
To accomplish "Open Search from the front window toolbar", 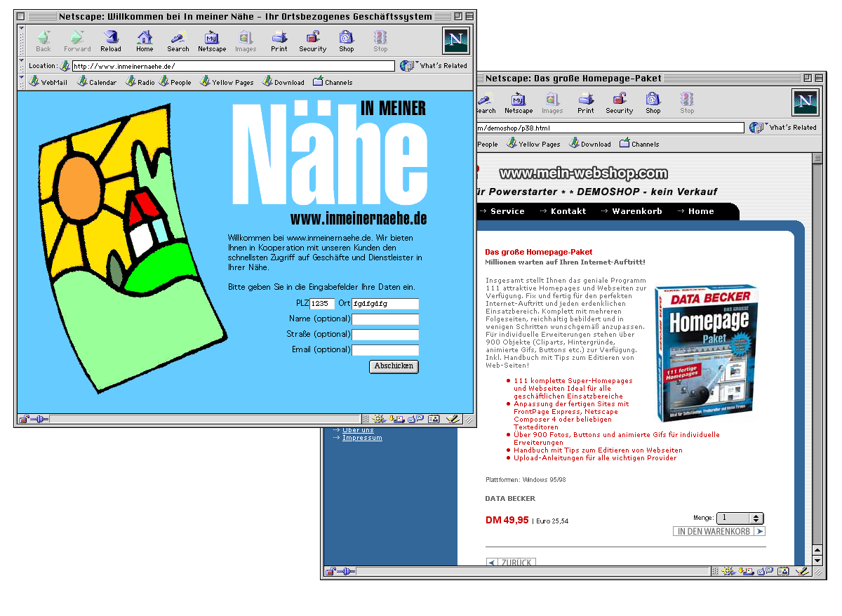I will click(x=178, y=41).
